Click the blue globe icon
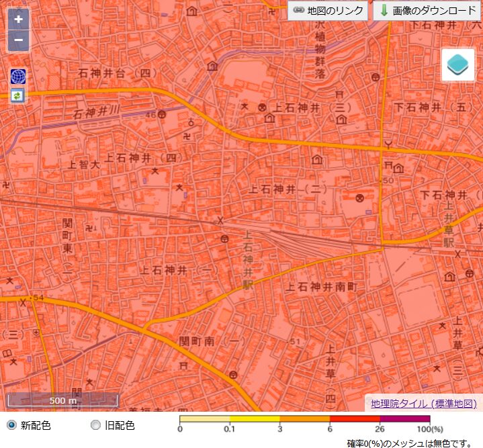The image size is (483, 448). coord(17,76)
